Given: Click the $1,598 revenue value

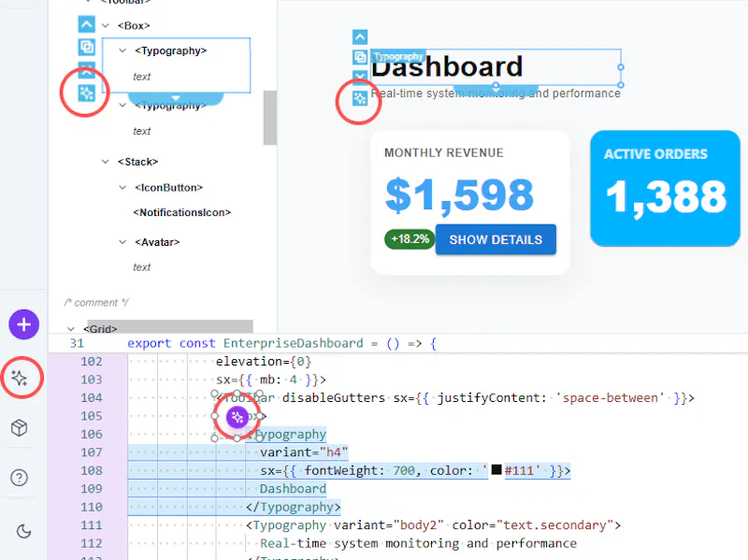Looking at the screenshot, I should [x=459, y=195].
